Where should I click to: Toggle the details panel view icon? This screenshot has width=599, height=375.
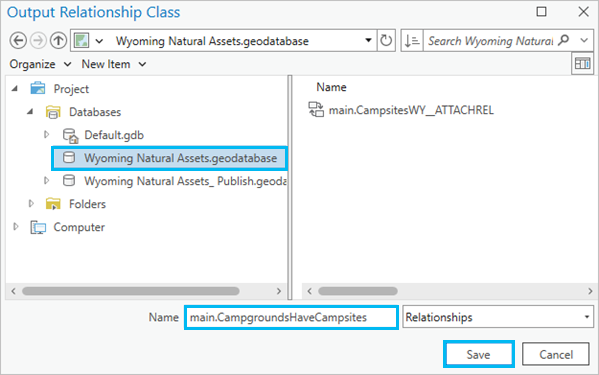(582, 64)
